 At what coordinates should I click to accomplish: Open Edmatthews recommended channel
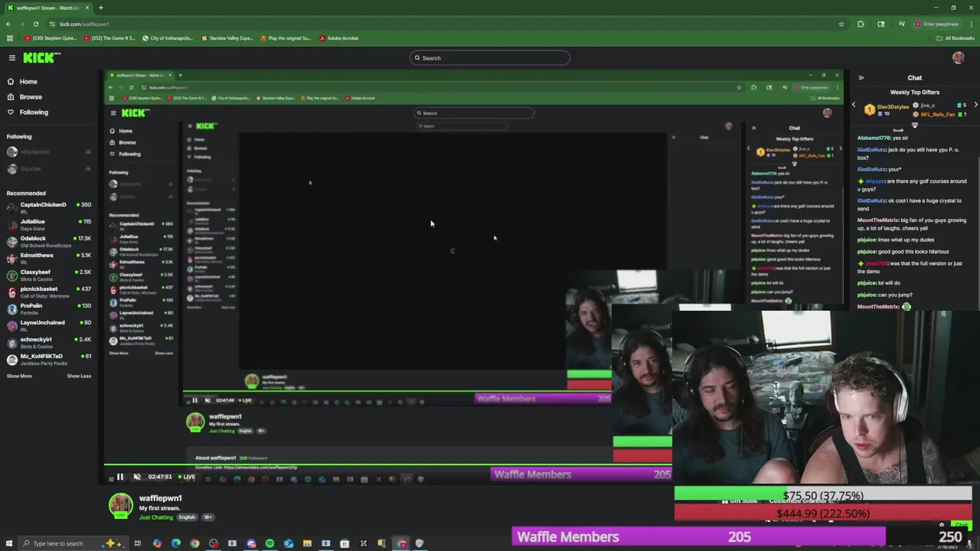pyautogui.click(x=49, y=258)
